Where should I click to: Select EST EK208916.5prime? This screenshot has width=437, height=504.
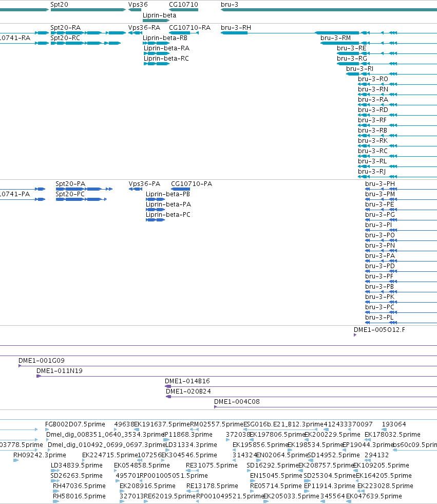tap(147, 486)
